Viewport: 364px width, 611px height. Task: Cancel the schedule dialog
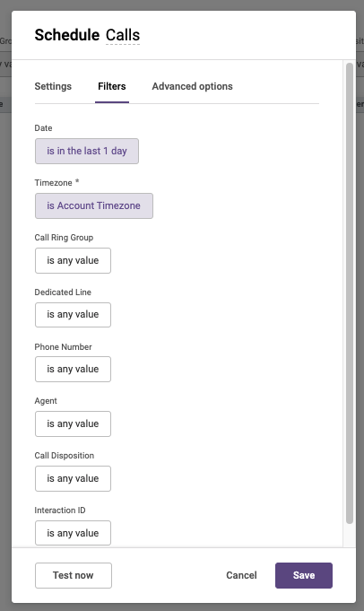(x=241, y=575)
